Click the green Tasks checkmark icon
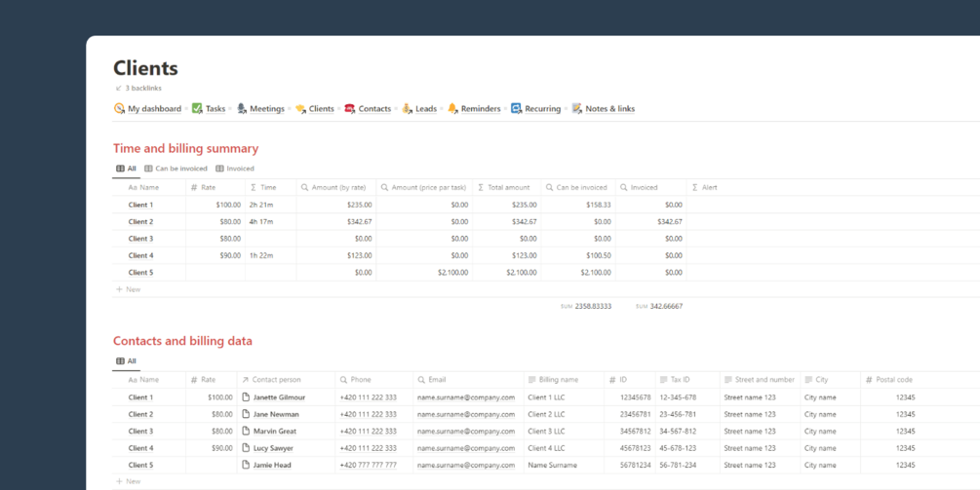The image size is (980, 490). (197, 108)
